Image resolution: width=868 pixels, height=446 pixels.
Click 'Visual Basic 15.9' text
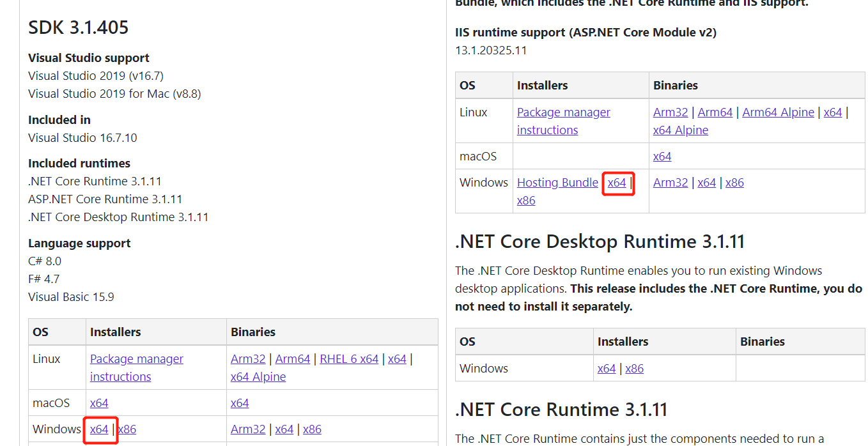coord(71,296)
